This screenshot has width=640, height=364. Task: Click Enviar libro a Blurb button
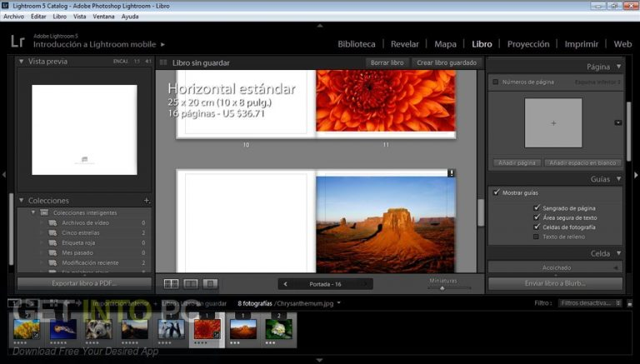[x=555, y=283]
